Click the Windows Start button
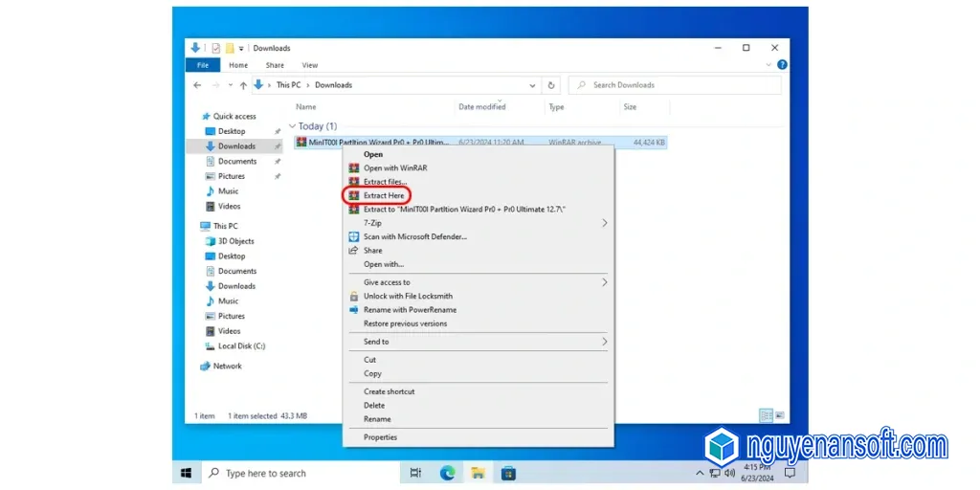 pyautogui.click(x=187, y=473)
